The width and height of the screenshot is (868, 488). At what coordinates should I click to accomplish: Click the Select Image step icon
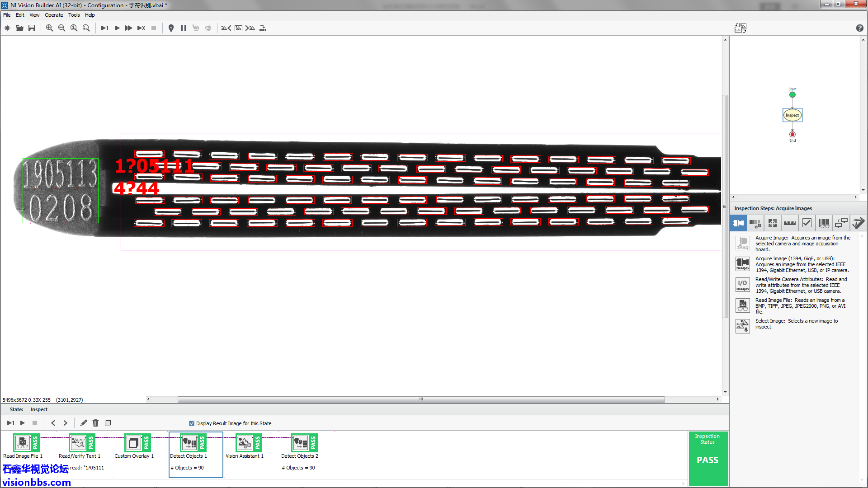[x=742, y=325]
